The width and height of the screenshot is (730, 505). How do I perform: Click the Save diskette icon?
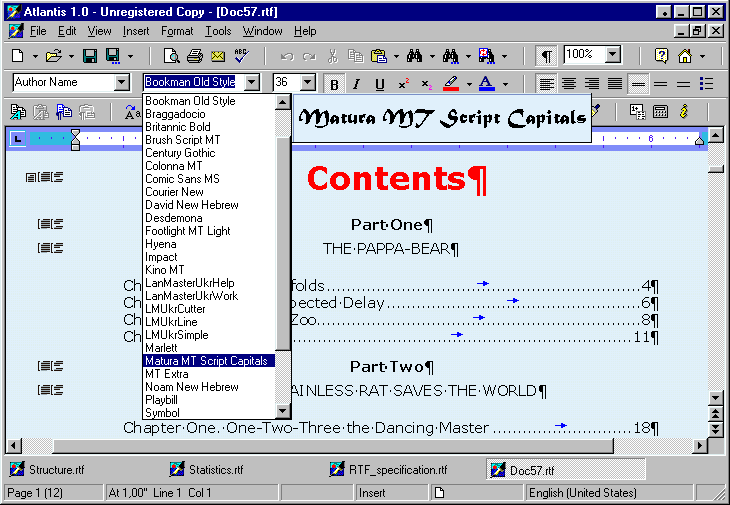coord(90,56)
